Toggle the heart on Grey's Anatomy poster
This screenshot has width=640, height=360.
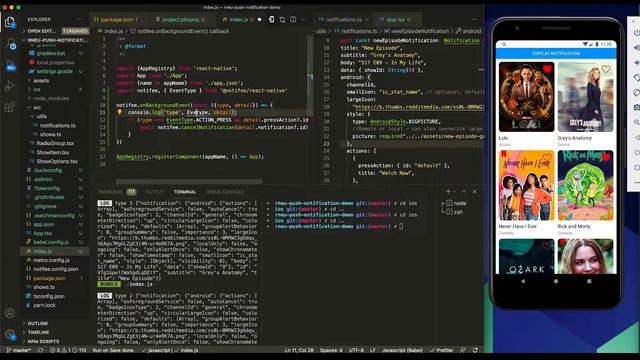pos(606,69)
